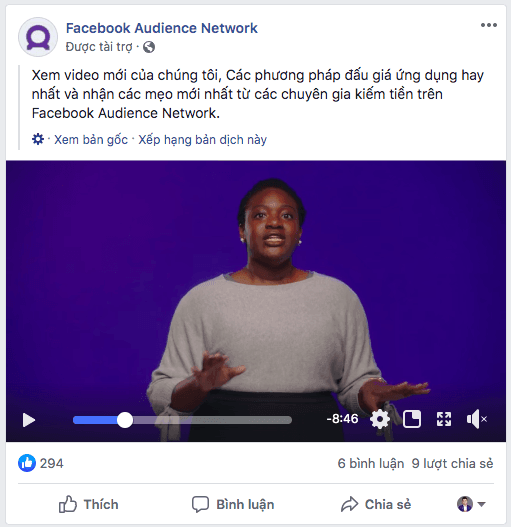The width and height of the screenshot is (511, 527).
Task: Toggle the Thích like button
Action: pos(89,504)
